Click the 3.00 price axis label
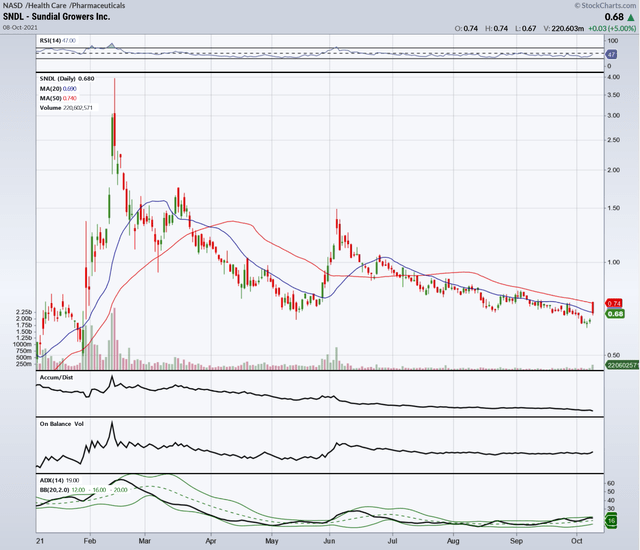Image resolution: width=640 pixels, height=550 pixels. [613, 115]
